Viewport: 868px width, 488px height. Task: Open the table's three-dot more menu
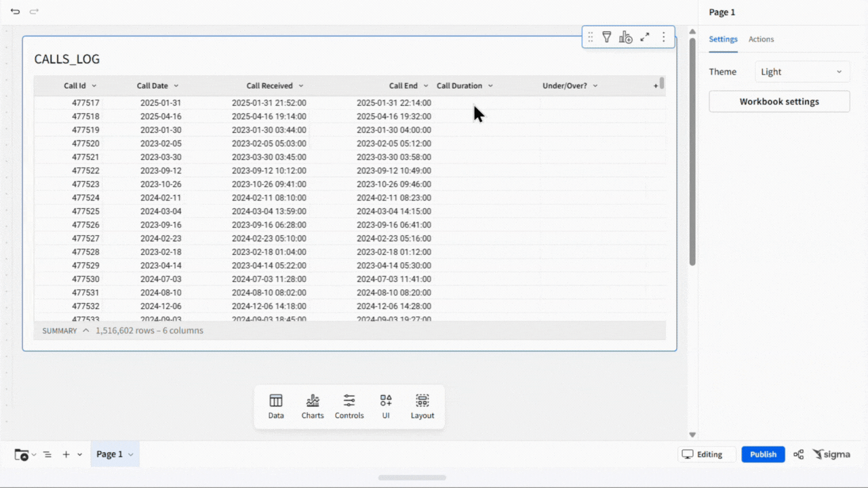pos(663,37)
